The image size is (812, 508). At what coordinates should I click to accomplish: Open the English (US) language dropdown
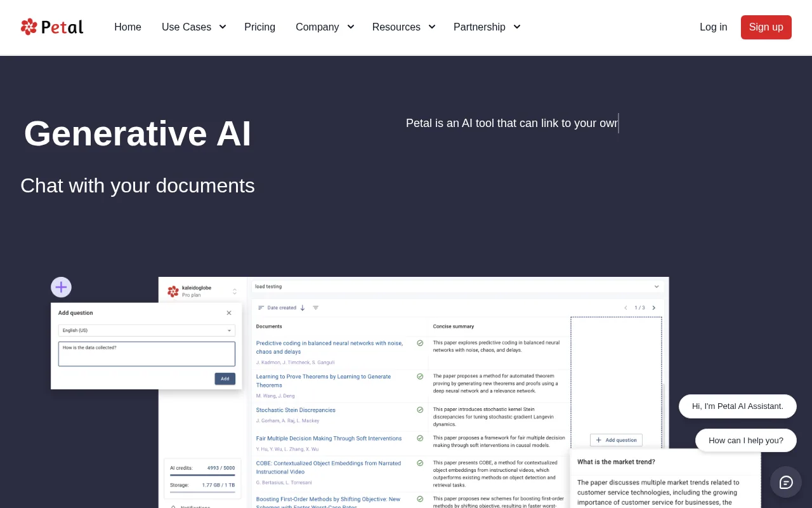147,330
